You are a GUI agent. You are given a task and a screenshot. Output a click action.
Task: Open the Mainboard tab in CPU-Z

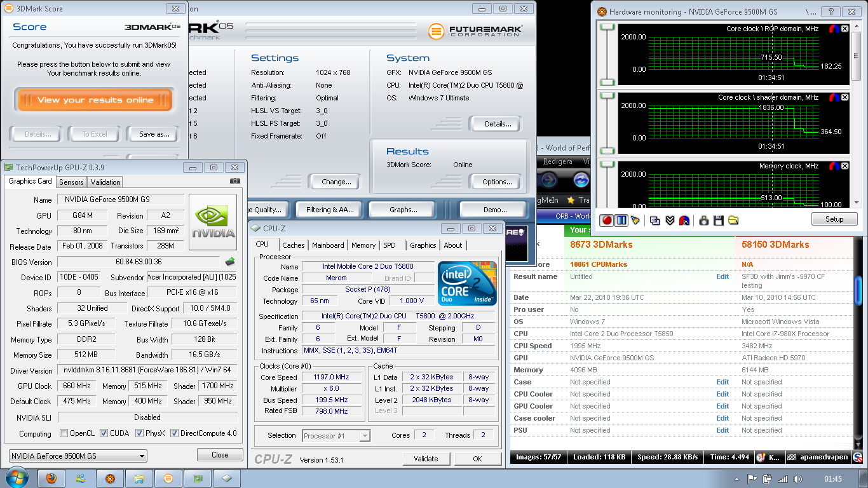[x=328, y=245]
